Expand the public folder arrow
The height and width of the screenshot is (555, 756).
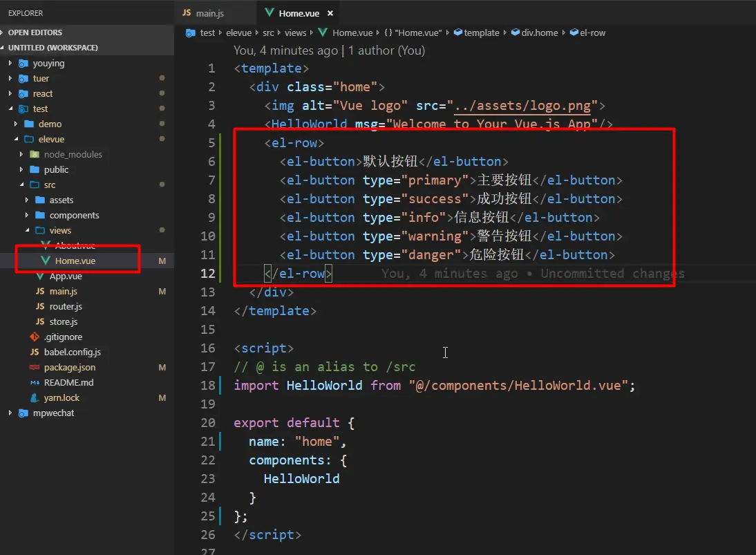(x=21, y=169)
